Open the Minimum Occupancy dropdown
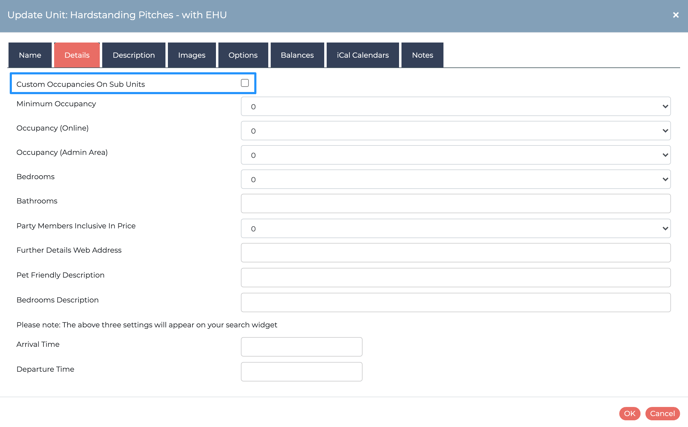 coord(455,106)
